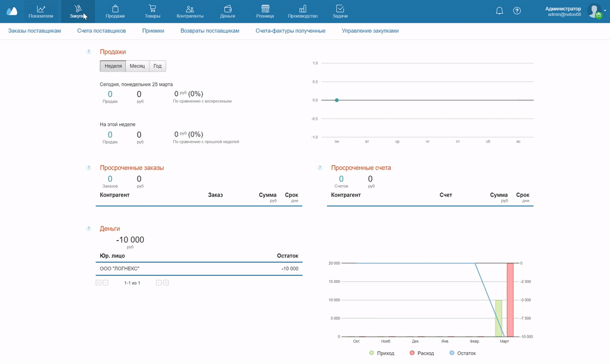This screenshot has width=610, height=364.
Task: Switch sales period to Год
Action: [x=158, y=66]
